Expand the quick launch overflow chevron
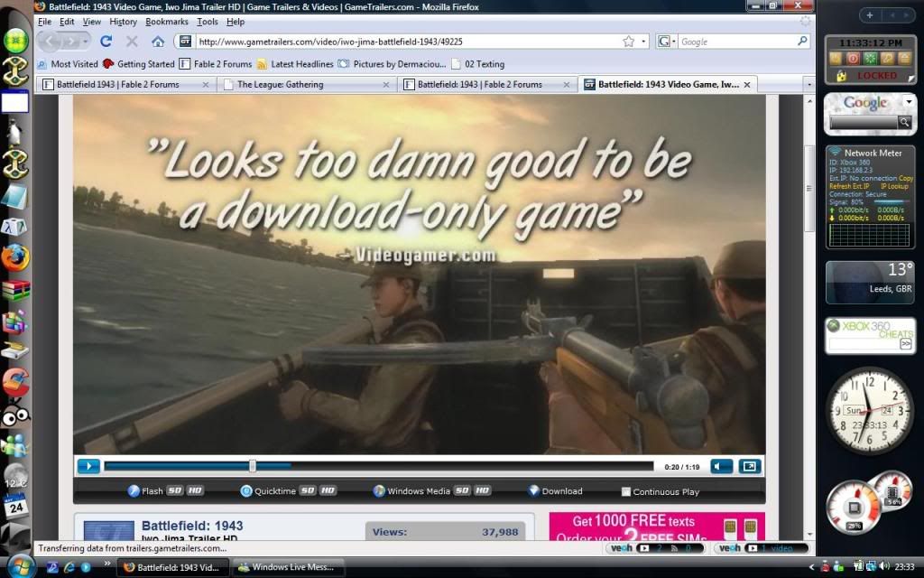Viewport: 924px width, 578px height. coord(107,564)
